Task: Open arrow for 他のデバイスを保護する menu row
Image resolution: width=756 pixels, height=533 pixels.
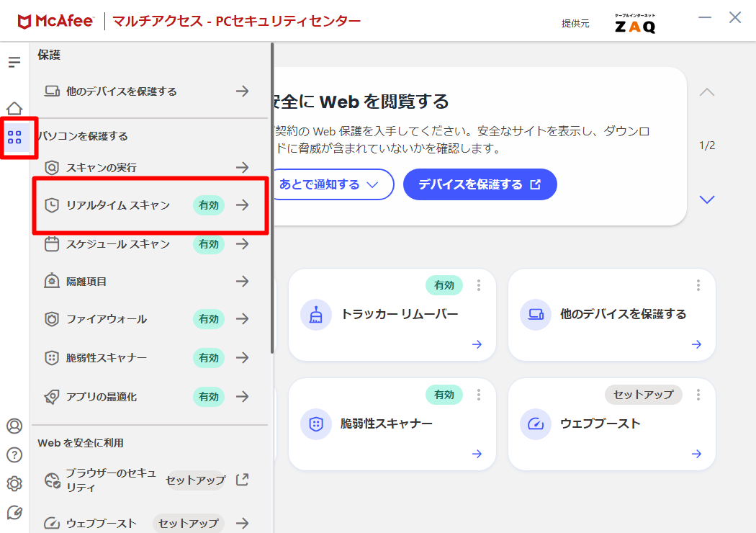Action: pyautogui.click(x=242, y=91)
